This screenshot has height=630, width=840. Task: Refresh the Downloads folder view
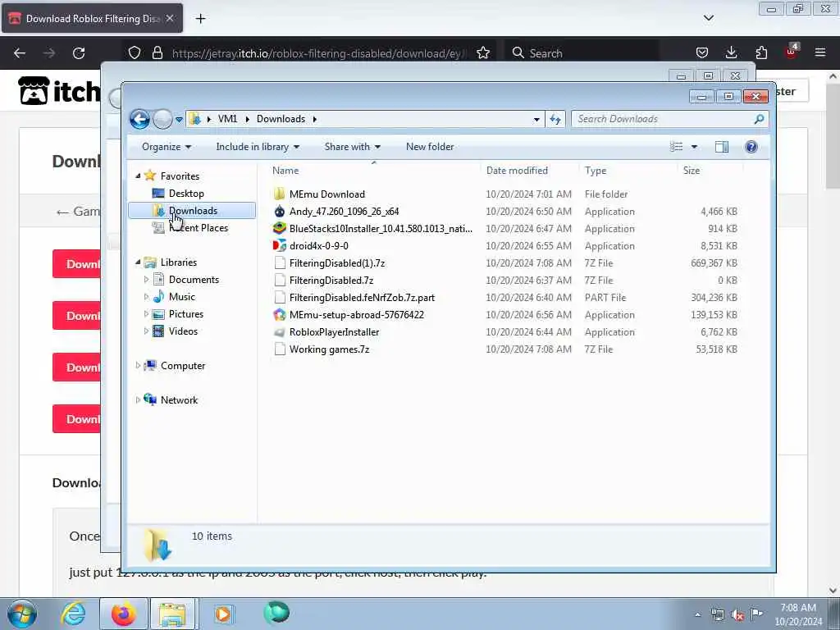click(x=555, y=119)
